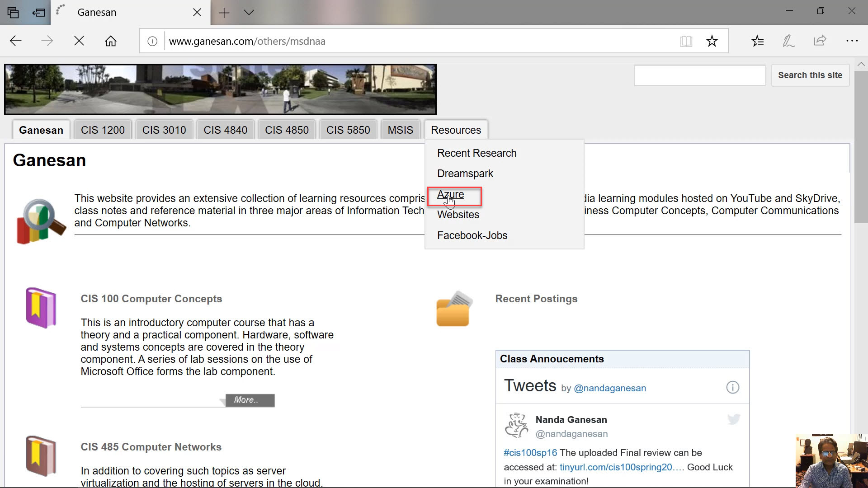Click Twitter info icon beside Tweets
868x488 pixels.
tap(732, 387)
